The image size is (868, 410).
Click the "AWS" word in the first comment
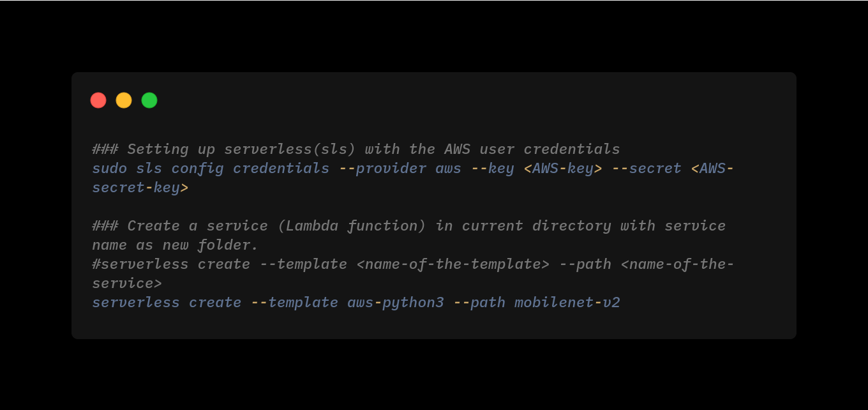pos(457,149)
